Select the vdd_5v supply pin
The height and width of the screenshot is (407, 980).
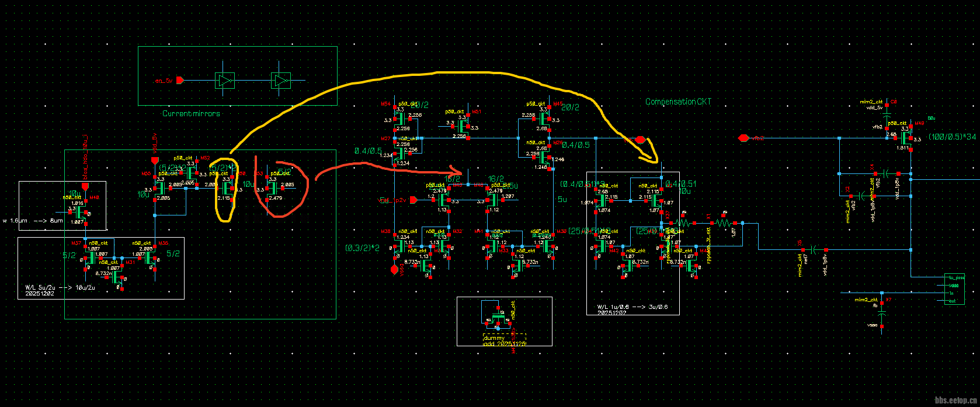coord(155,160)
